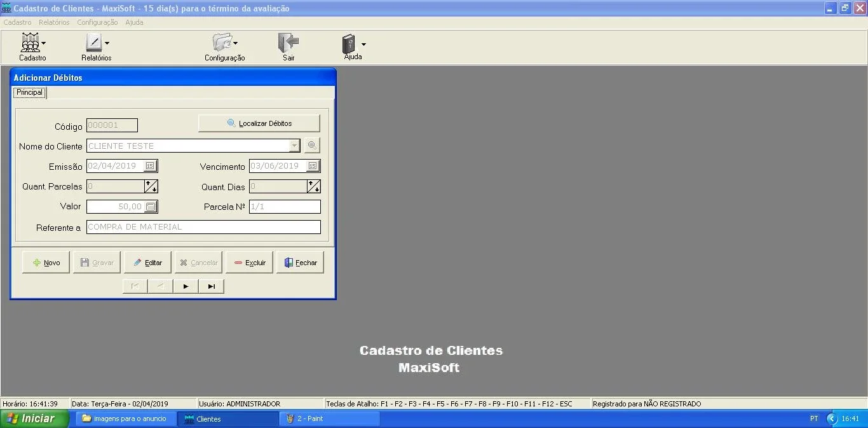The width and height of the screenshot is (868, 428).
Task: Open the Nome do Cliente dropdown
Action: pyautogui.click(x=294, y=146)
